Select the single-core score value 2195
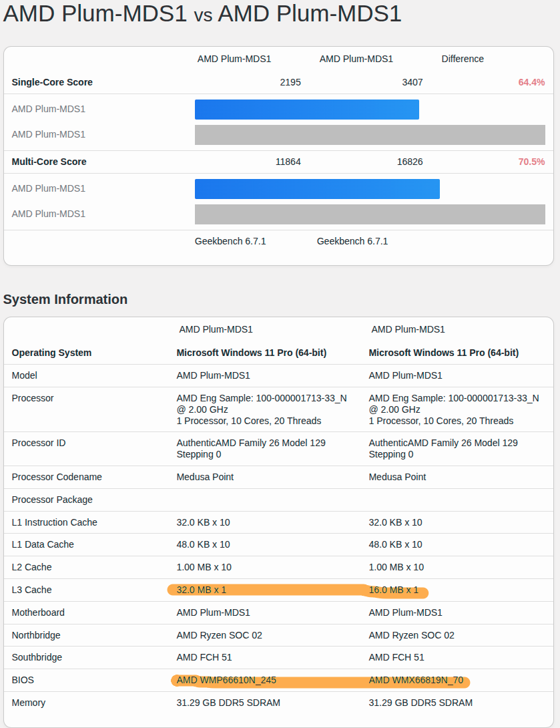 pyautogui.click(x=290, y=82)
